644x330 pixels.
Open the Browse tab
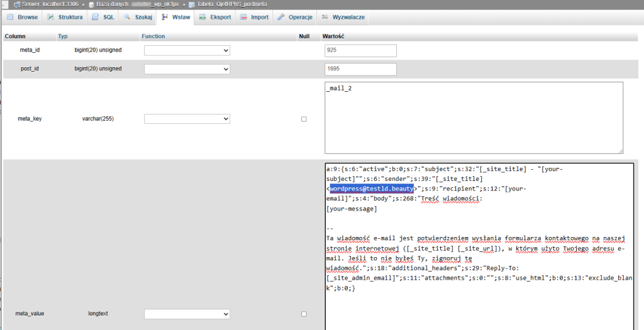coord(22,17)
